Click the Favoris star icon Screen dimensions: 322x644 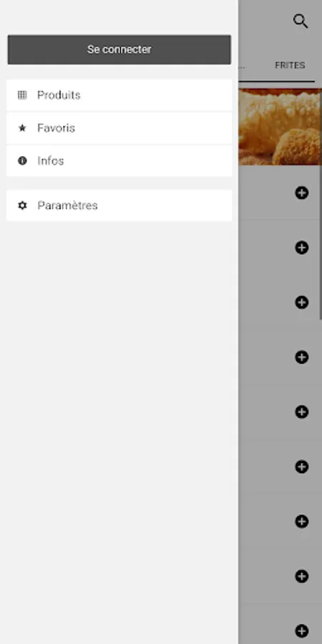click(x=22, y=128)
